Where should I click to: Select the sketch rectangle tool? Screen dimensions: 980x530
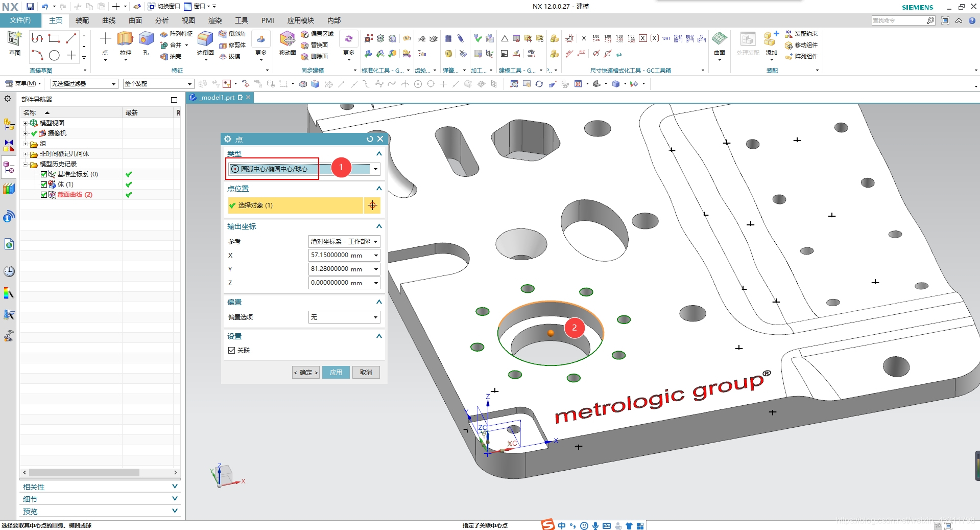(54, 38)
